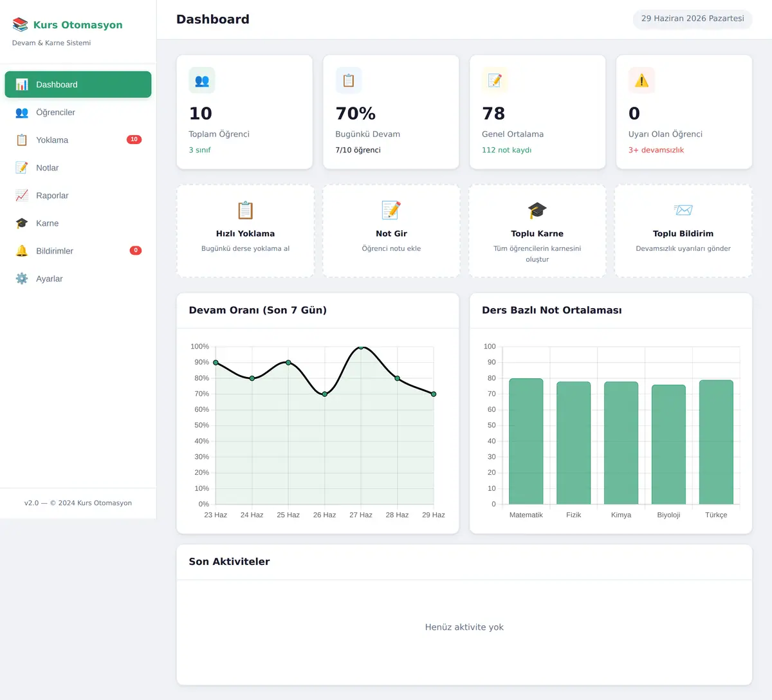
Task: Open Bildirimler from the sidebar
Action: tap(78, 251)
